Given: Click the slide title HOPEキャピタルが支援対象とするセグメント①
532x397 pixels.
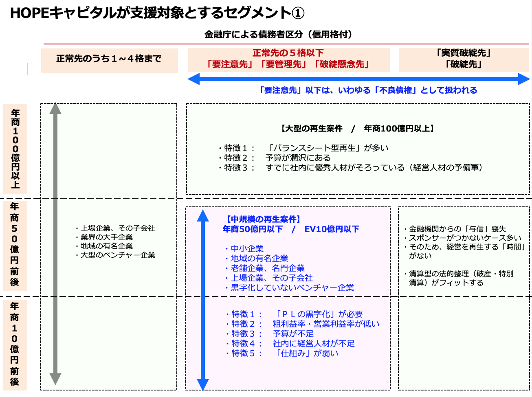Looking at the screenshot, I should 157,13.
